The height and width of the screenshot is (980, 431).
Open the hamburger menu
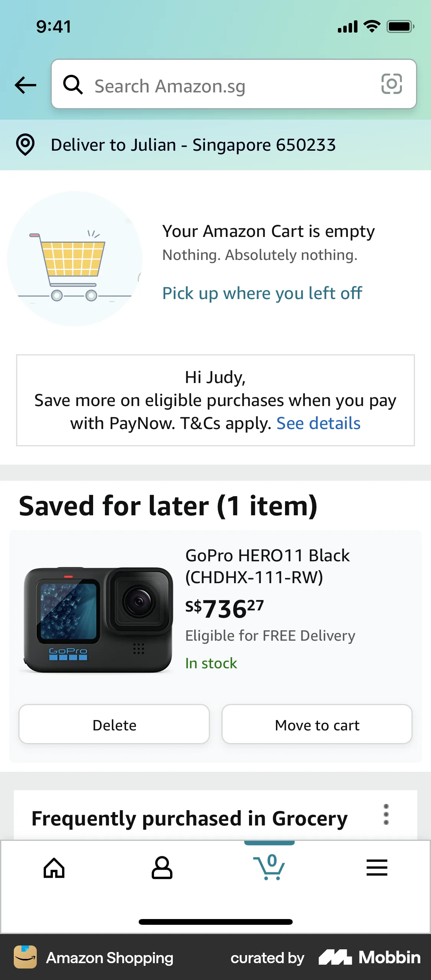pos(377,869)
